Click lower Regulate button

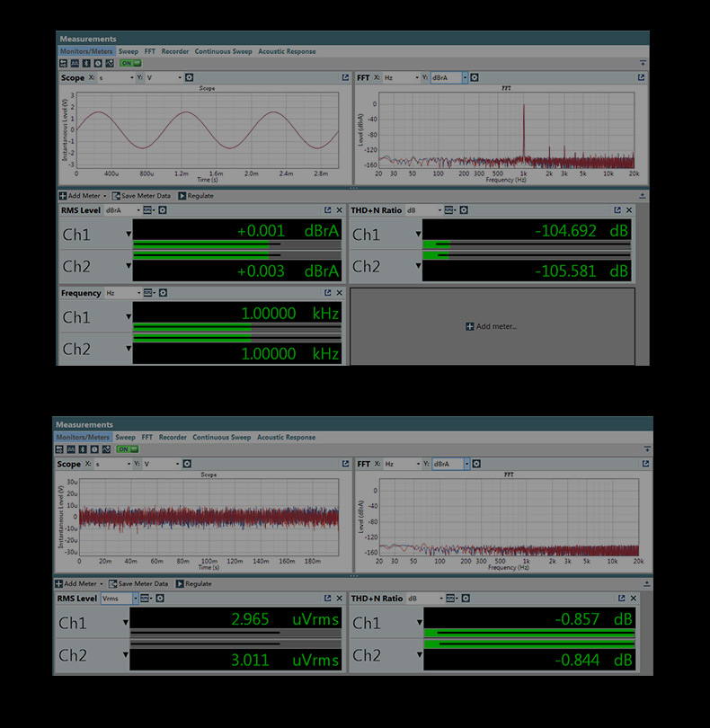tap(194, 584)
